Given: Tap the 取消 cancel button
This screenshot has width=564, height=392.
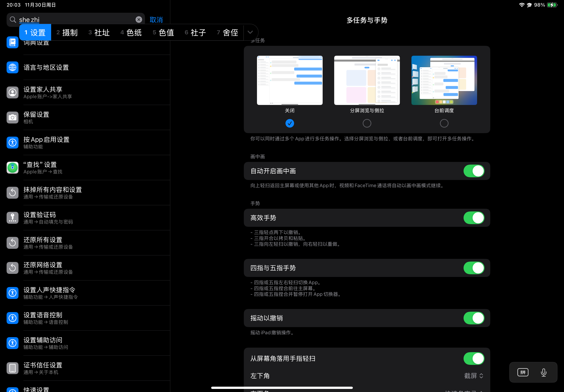Looking at the screenshot, I should click(156, 20).
